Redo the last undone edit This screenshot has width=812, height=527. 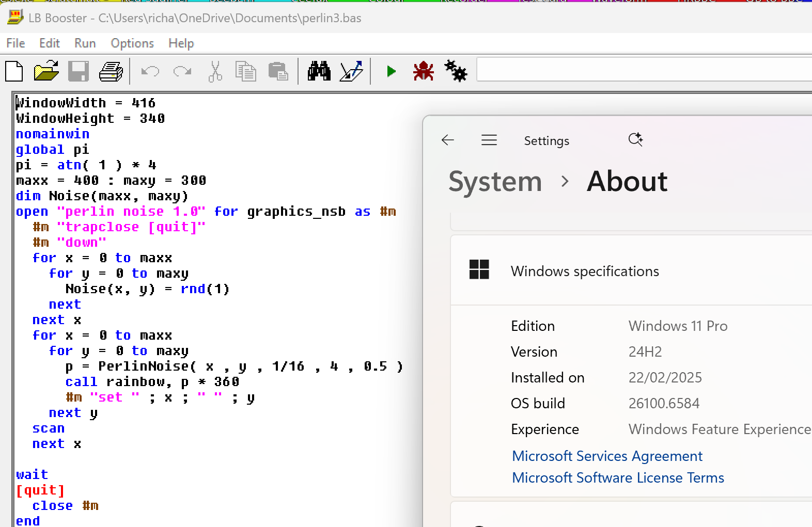182,71
